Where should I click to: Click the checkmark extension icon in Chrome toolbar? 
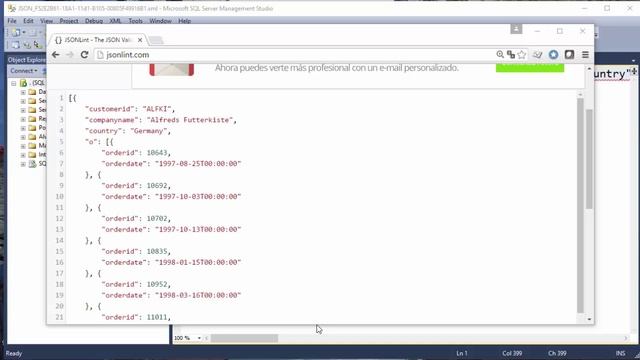coord(538,55)
